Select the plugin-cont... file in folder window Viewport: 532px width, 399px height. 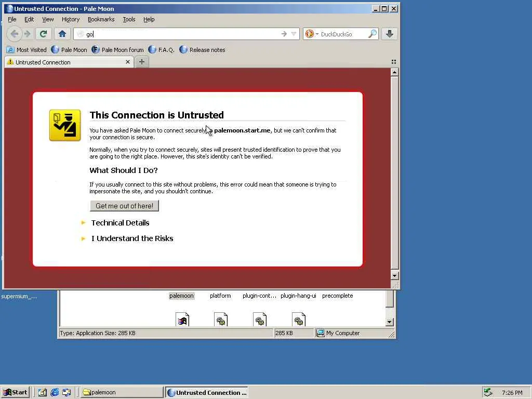[x=259, y=296]
